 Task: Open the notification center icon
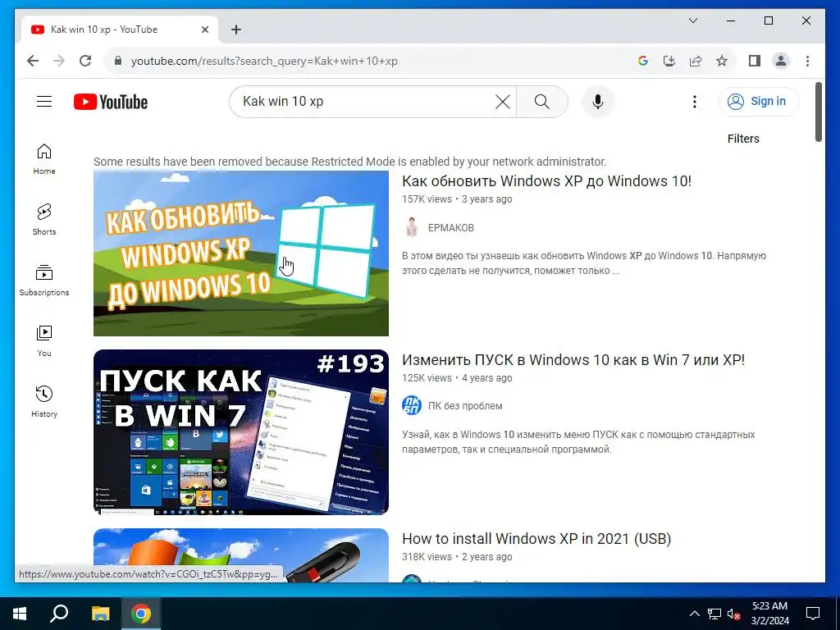(x=813, y=614)
